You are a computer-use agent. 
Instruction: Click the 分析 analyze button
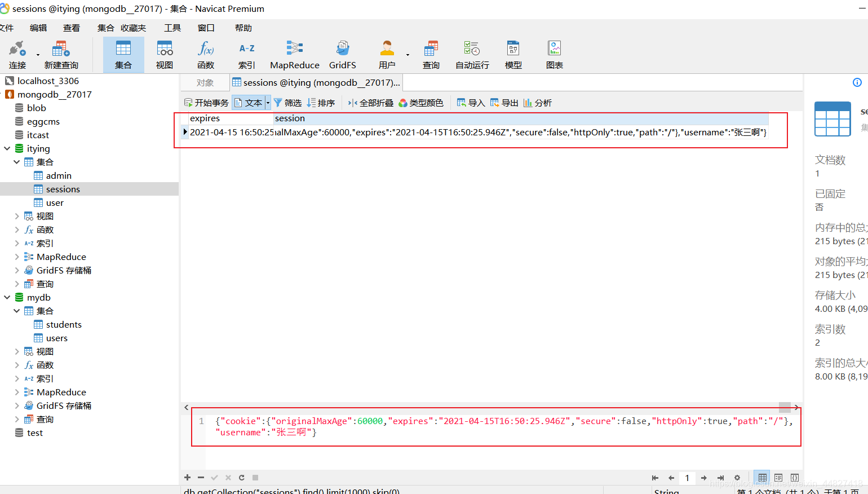pos(538,103)
